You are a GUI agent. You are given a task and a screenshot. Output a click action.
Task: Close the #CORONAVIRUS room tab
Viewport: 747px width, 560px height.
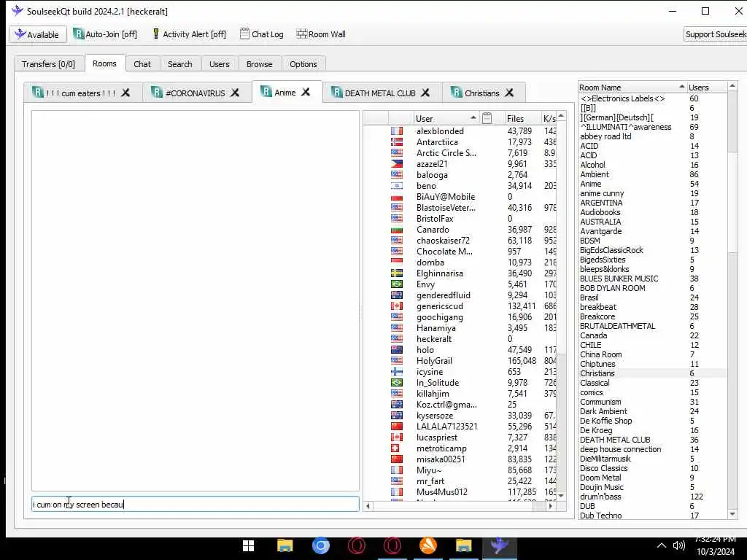(235, 93)
